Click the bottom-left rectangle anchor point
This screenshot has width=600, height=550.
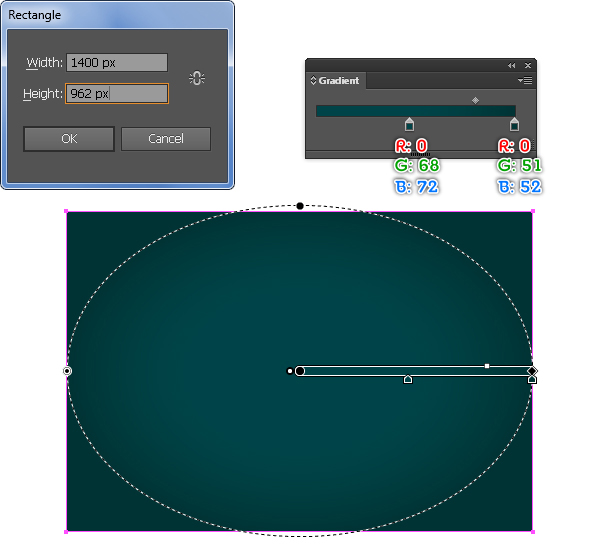(x=66, y=532)
